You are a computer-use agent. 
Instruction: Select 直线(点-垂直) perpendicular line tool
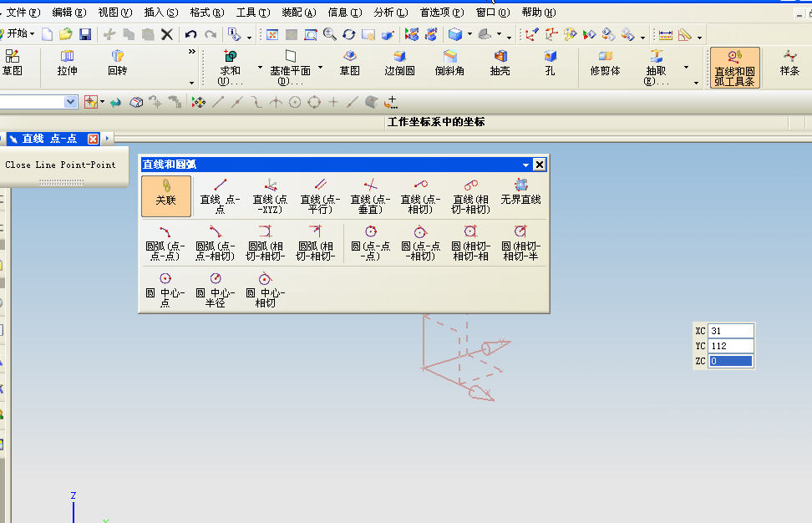click(x=370, y=195)
